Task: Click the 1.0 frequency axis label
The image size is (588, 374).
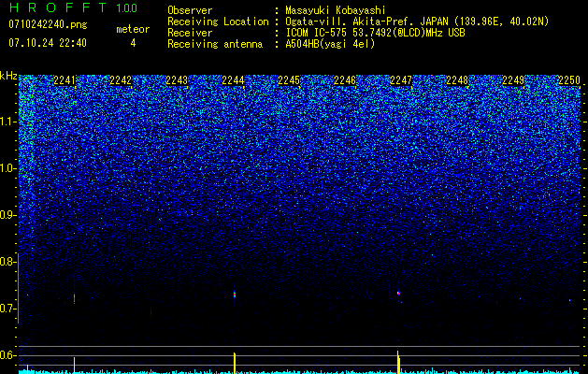Action: click(7, 169)
